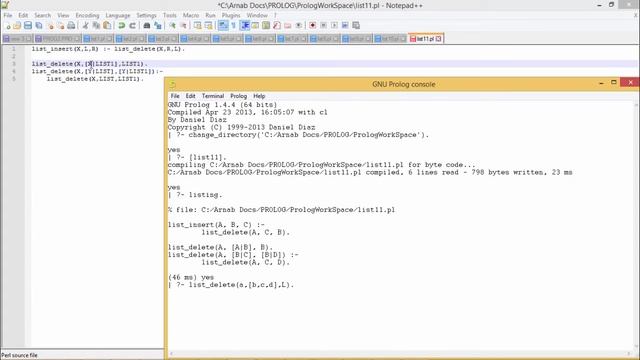Open the Plugins menu

coord(231,15)
